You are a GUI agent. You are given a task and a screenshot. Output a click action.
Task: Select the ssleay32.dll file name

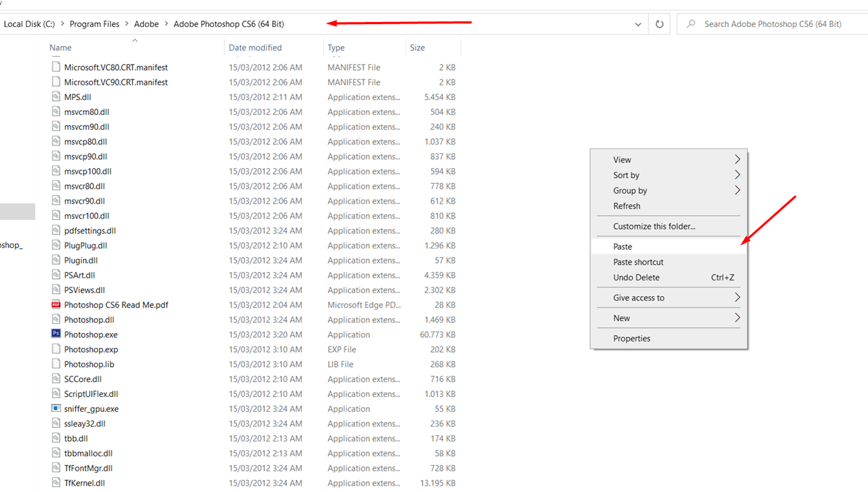(85, 424)
